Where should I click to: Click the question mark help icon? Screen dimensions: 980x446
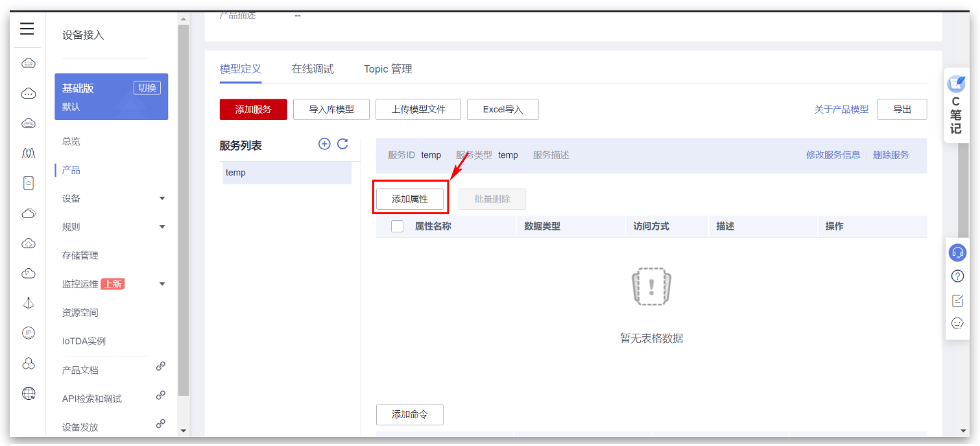[957, 276]
